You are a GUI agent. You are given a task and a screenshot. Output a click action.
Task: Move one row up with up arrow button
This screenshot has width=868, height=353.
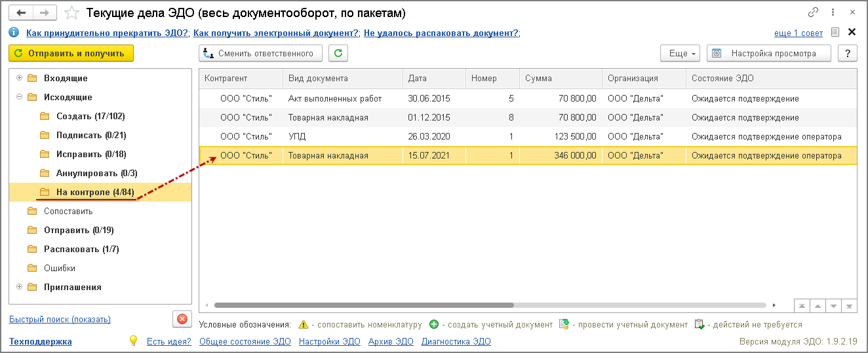click(818, 306)
